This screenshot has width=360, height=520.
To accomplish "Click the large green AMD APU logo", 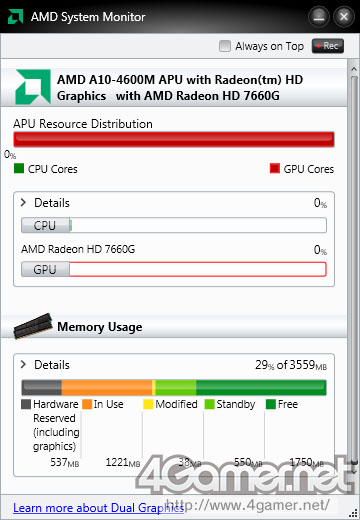I will [x=33, y=87].
